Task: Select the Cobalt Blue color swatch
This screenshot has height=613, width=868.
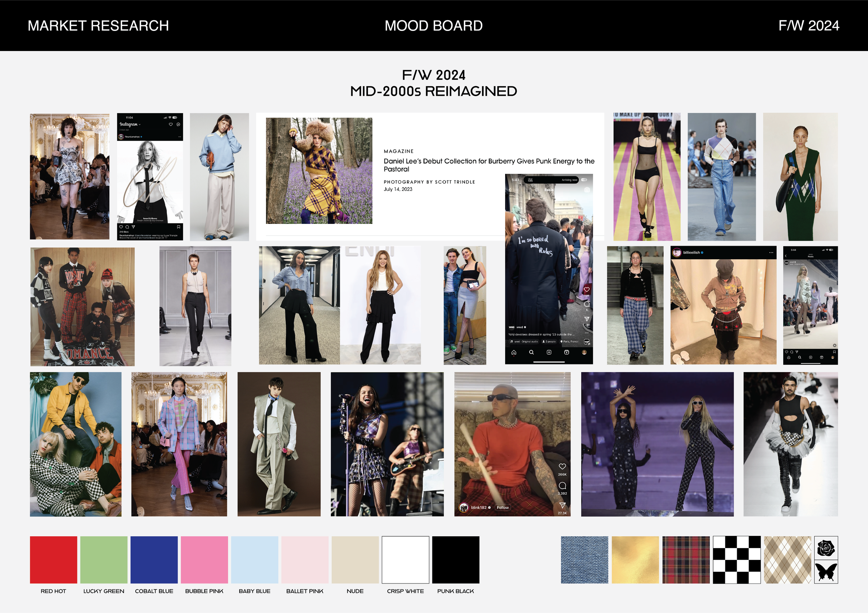Action: [154, 560]
